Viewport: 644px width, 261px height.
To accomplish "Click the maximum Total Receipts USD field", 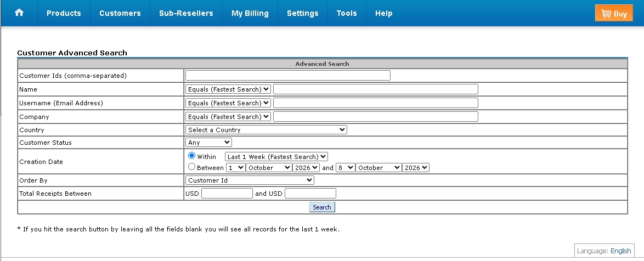I will (x=310, y=194).
